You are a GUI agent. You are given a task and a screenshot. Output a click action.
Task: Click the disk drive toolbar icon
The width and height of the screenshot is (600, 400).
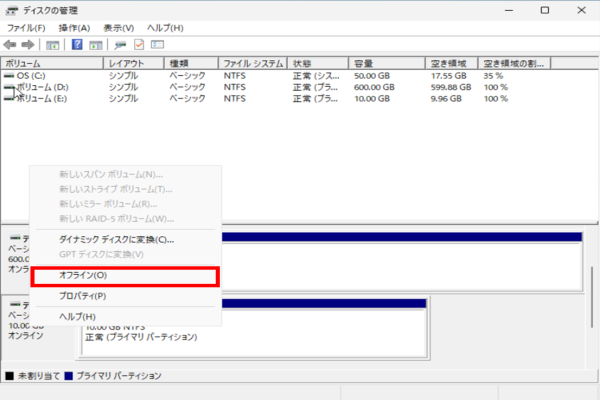(120, 45)
